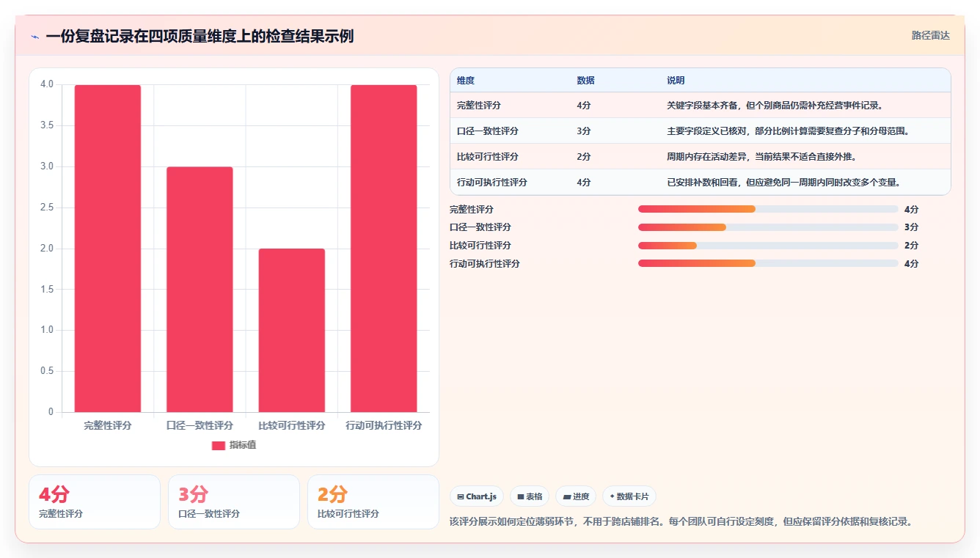Click the description starting 已安排补数和回看
The image size is (980, 558).
783,183
